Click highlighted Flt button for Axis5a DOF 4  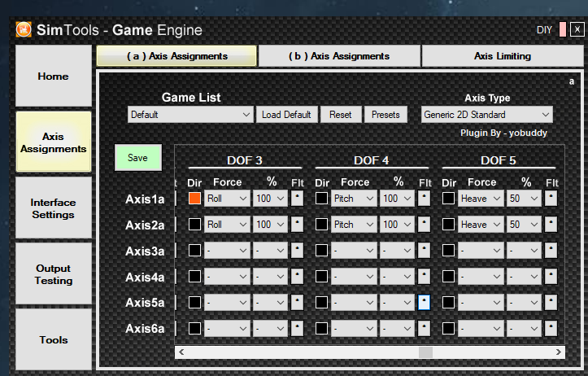(x=424, y=302)
